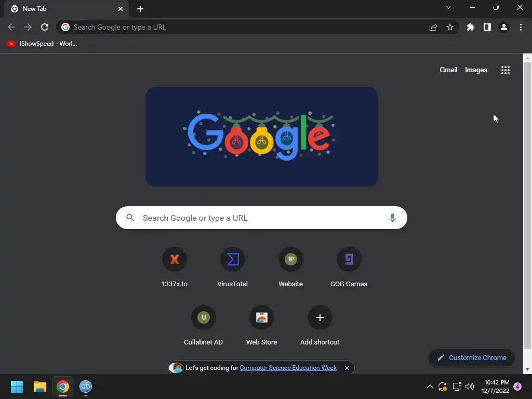Screen dimensions: 532x399
Task: Click the Customize Chrome button
Action: point(472,357)
